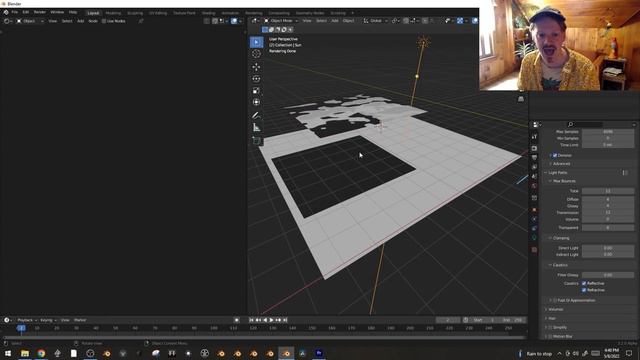The image size is (640, 360).
Task: Toggle the Refractive caustics checkbox
Action: (584, 290)
